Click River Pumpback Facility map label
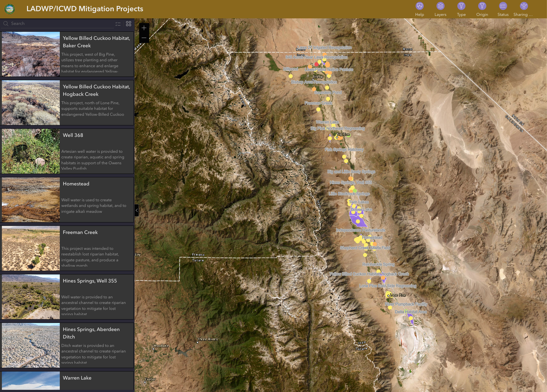This screenshot has width=547, height=392. pos(406,304)
